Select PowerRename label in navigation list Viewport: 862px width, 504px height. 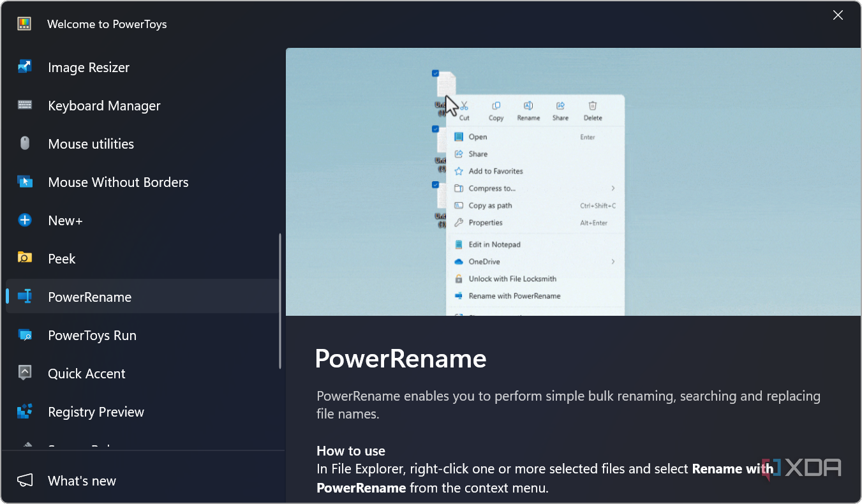[x=90, y=297]
